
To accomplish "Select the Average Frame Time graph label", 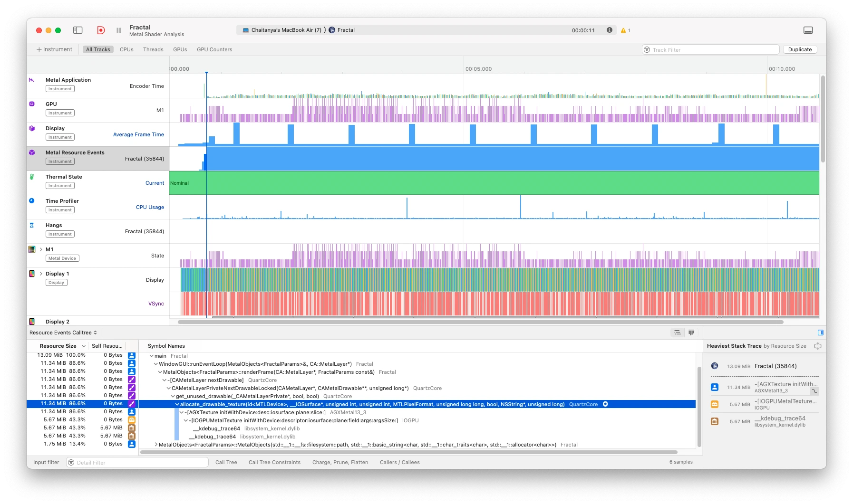I will pos(138,134).
